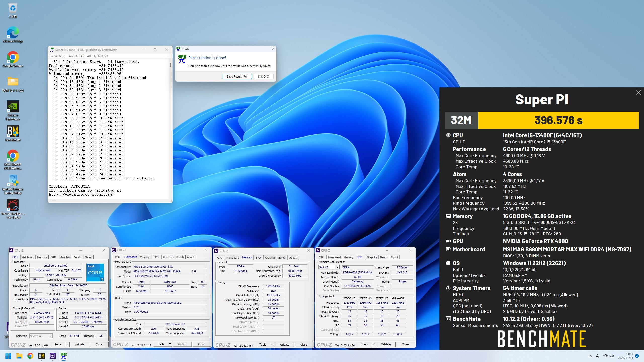Open the Calculate(C) menu in Super PI
The image size is (644, 362).
click(x=57, y=56)
